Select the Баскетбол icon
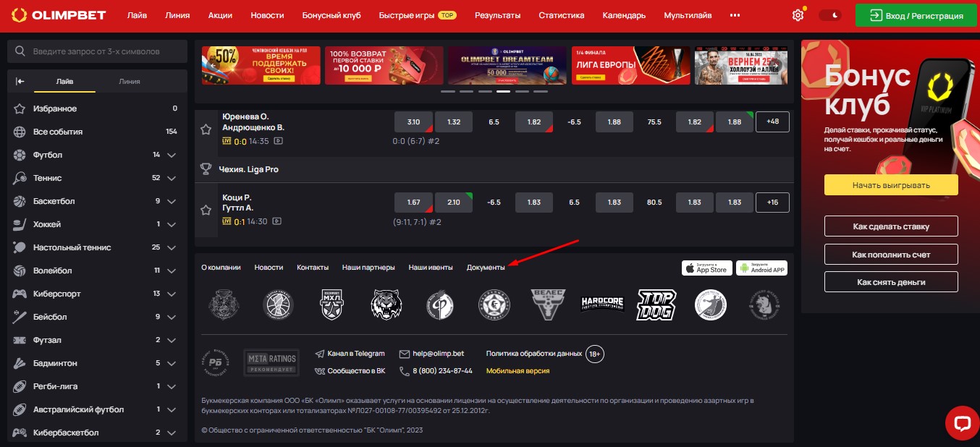Image resolution: width=980 pixels, height=447 pixels. pyautogui.click(x=20, y=201)
